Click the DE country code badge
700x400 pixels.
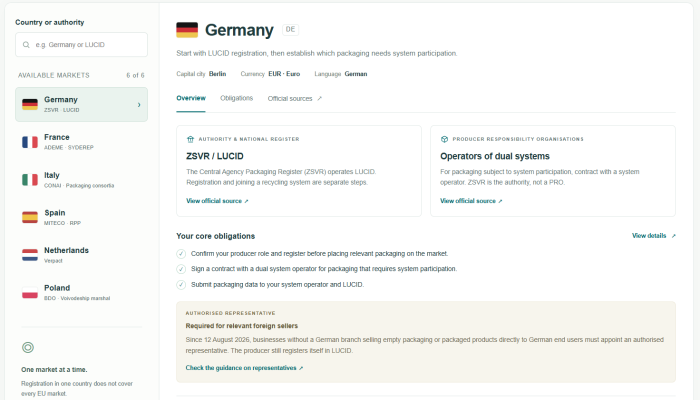point(290,29)
